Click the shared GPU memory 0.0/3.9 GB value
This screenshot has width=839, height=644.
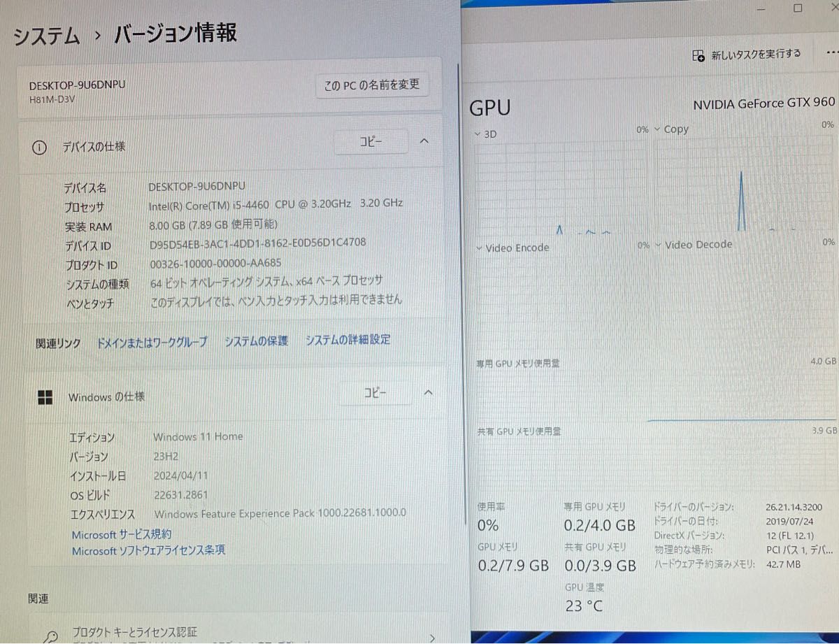[x=601, y=566]
